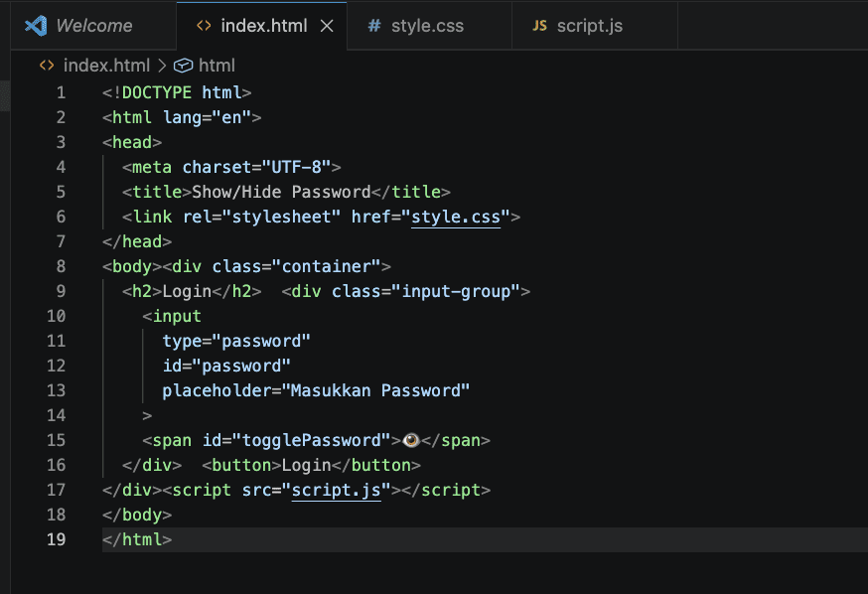This screenshot has height=594, width=868.
Task: Open the index.html breadcrumb dropdown
Action: click(x=106, y=66)
